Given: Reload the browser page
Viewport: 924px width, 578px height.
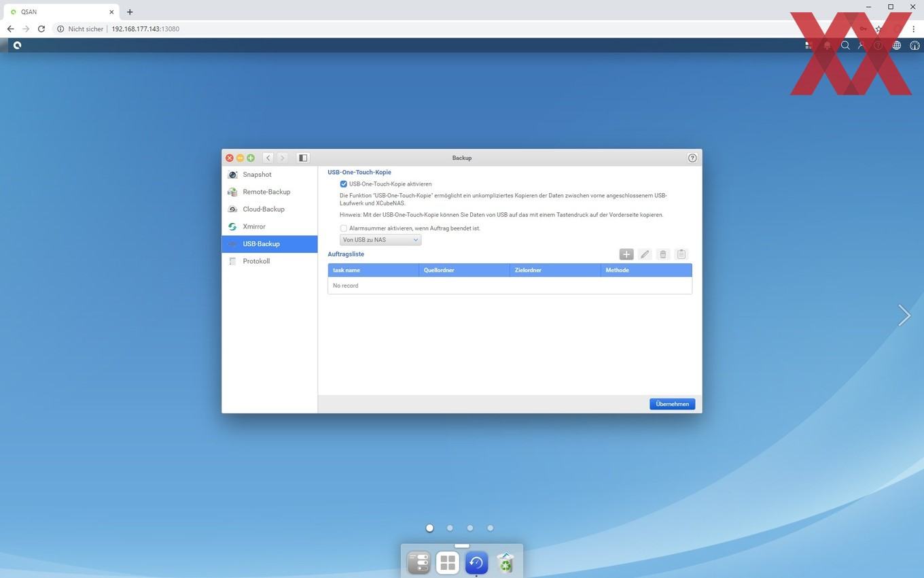Looking at the screenshot, I should (x=41, y=29).
